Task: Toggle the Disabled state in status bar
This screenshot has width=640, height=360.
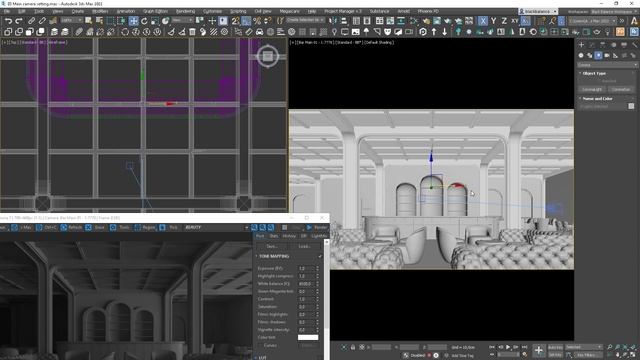Action: pos(417,355)
